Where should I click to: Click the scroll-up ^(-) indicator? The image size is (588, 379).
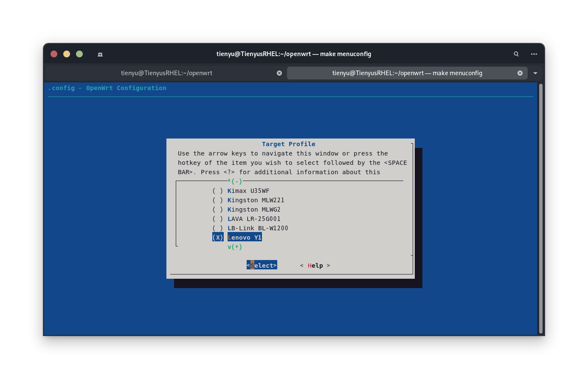click(x=235, y=181)
